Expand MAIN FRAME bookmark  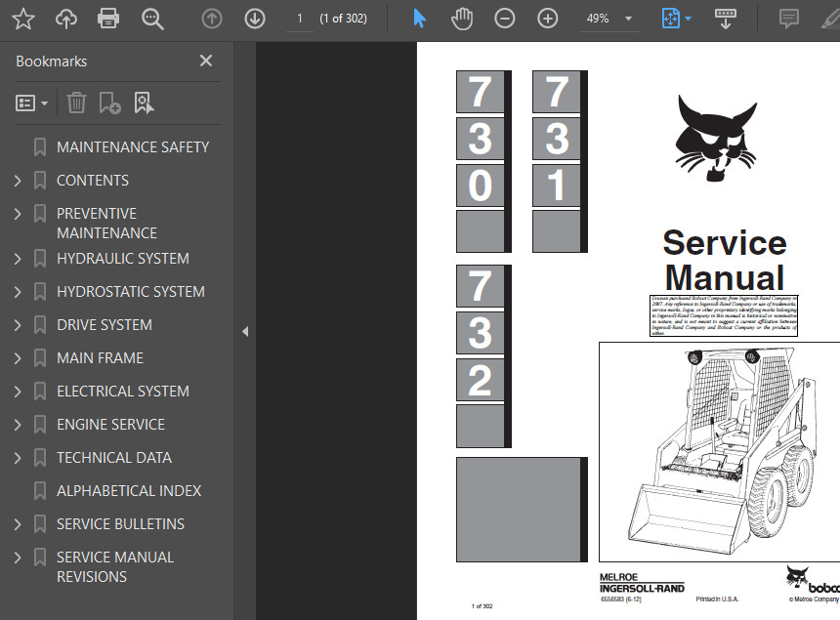click(x=18, y=358)
